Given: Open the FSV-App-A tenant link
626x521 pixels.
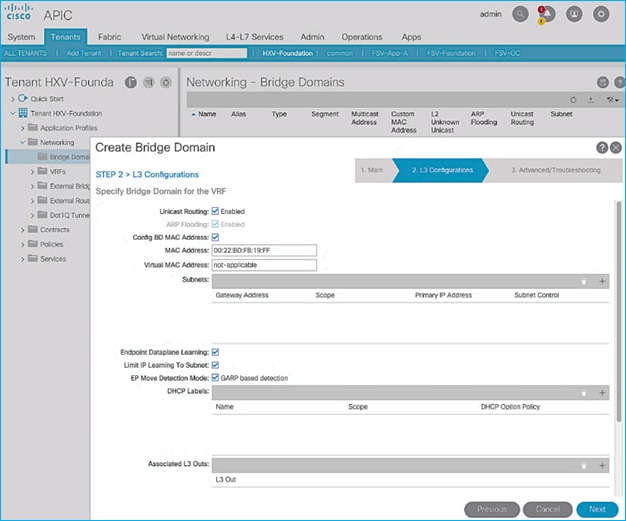Looking at the screenshot, I should click(390, 53).
